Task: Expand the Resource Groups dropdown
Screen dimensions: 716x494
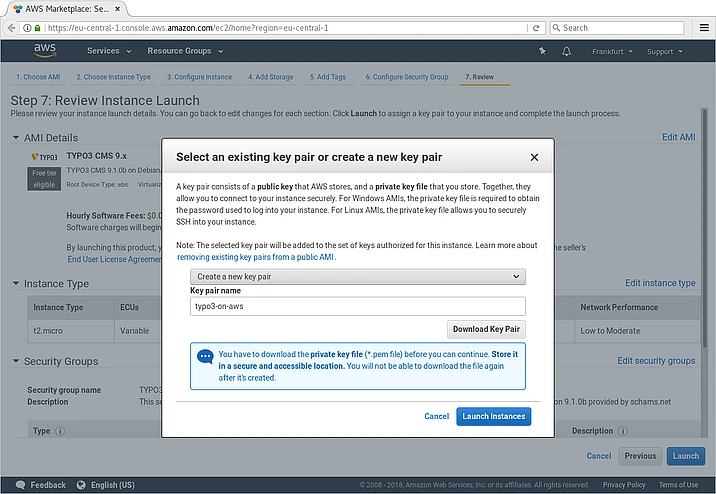Action: 184,51
